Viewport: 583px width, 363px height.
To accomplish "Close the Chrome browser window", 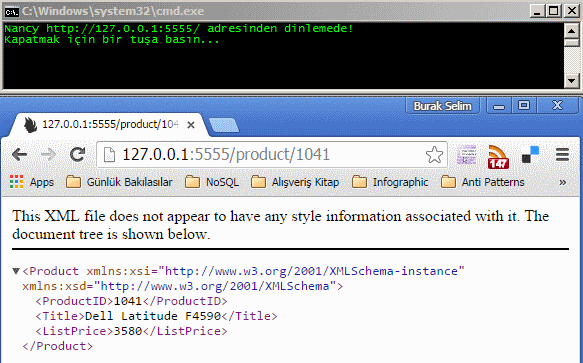I will coord(557,106).
